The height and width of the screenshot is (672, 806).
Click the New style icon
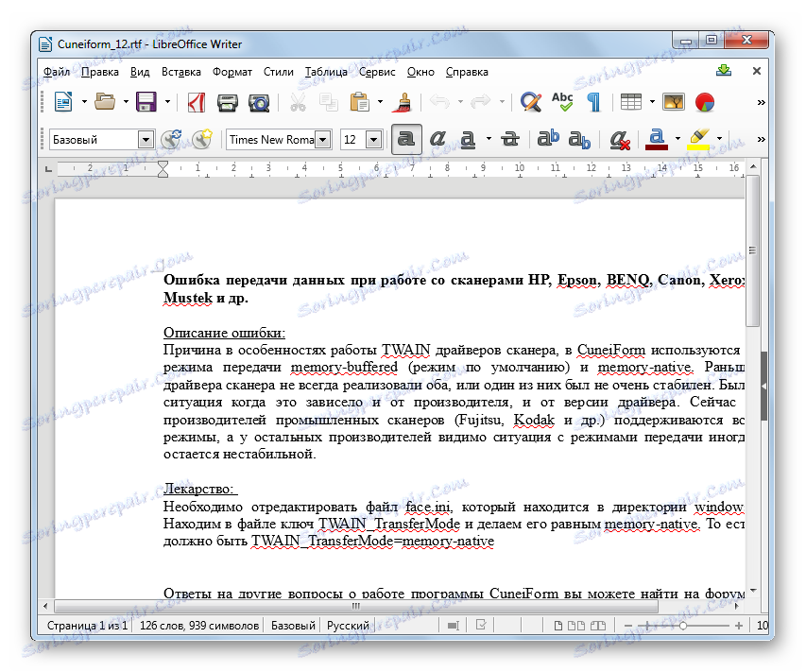(202, 139)
